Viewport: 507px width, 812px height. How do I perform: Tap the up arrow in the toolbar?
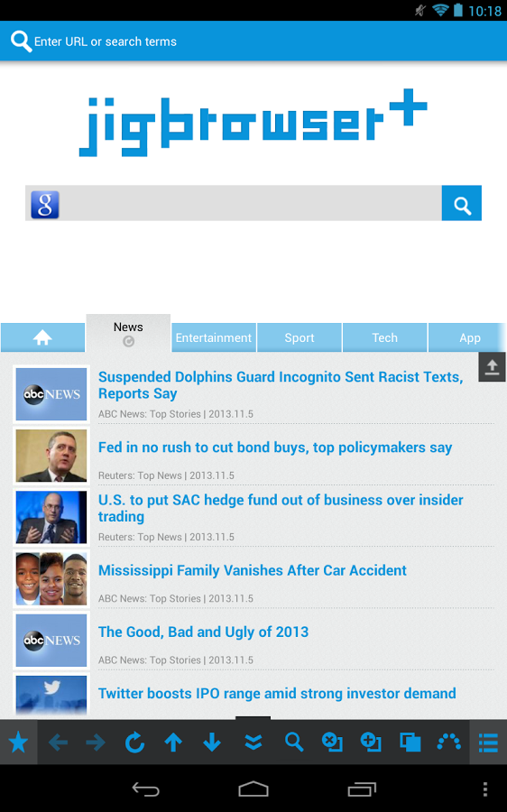pos(173,743)
